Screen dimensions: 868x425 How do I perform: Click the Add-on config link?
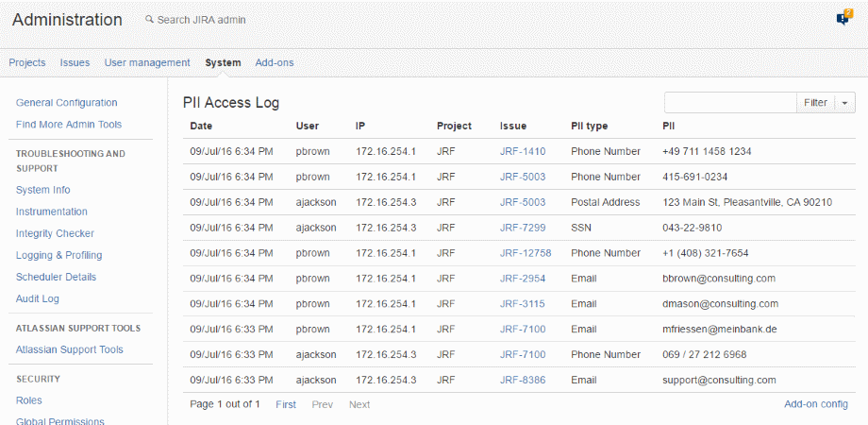click(x=816, y=404)
